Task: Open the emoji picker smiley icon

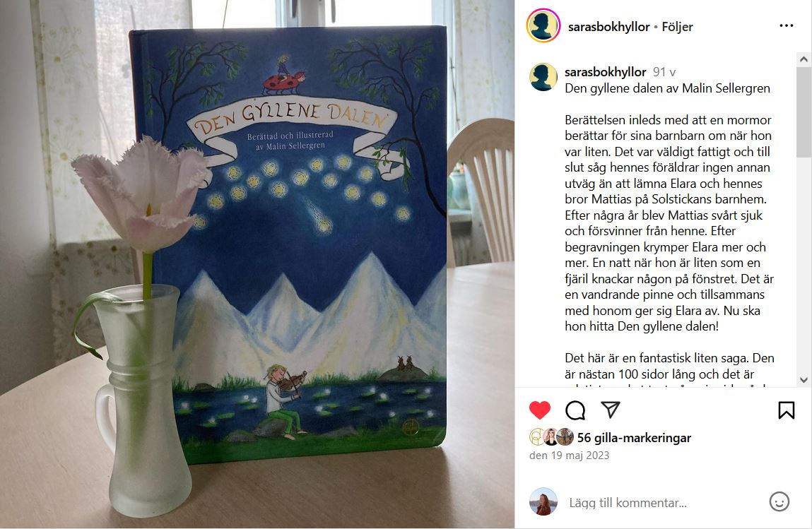Action: [x=779, y=501]
